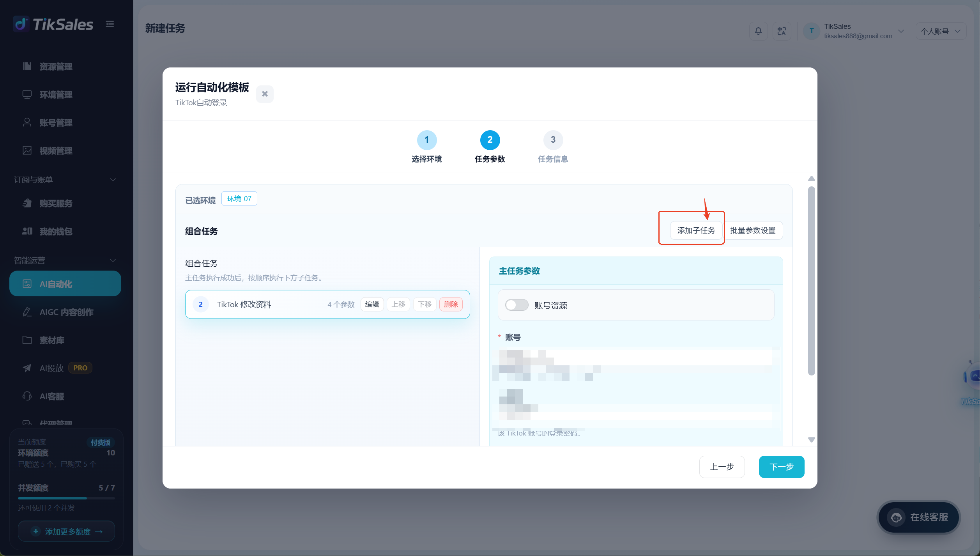Click 下一步 to proceed

(781, 467)
